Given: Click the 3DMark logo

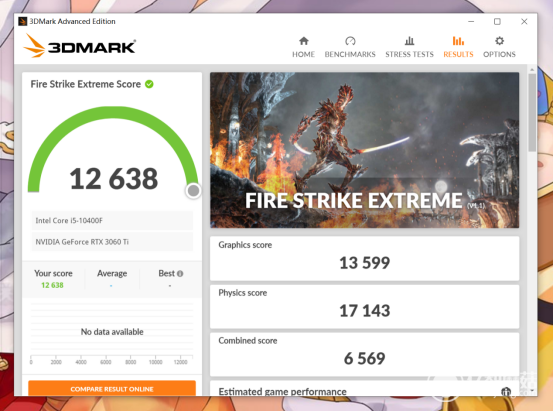Looking at the screenshot, I should (80, 46).
